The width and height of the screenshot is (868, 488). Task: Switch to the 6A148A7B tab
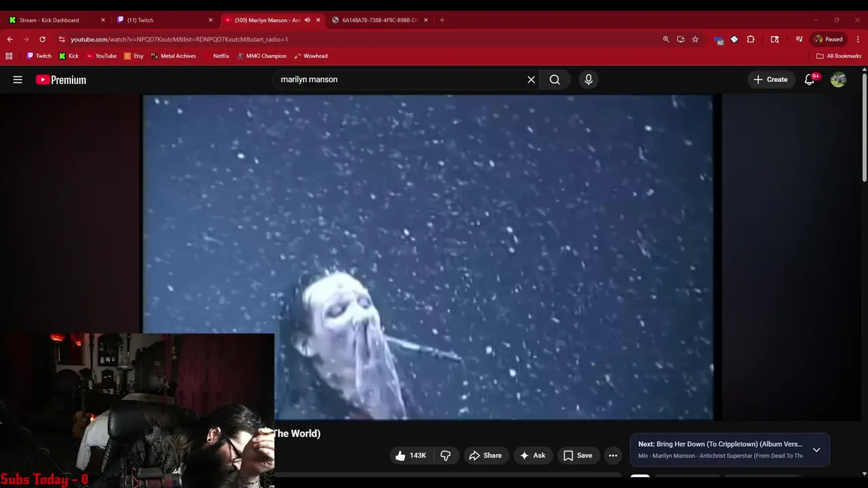point(380,20)
